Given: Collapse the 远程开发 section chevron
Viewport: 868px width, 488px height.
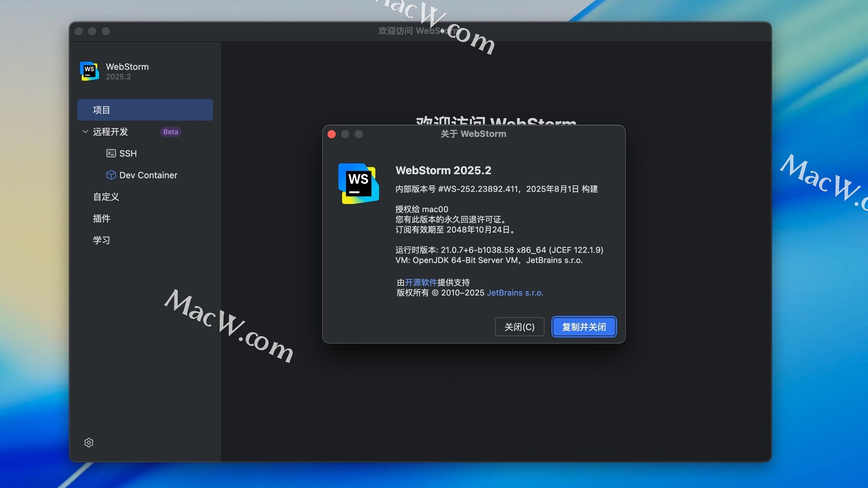Looking at the screenshot, I should pyautogui.click(x=85, y=131).
